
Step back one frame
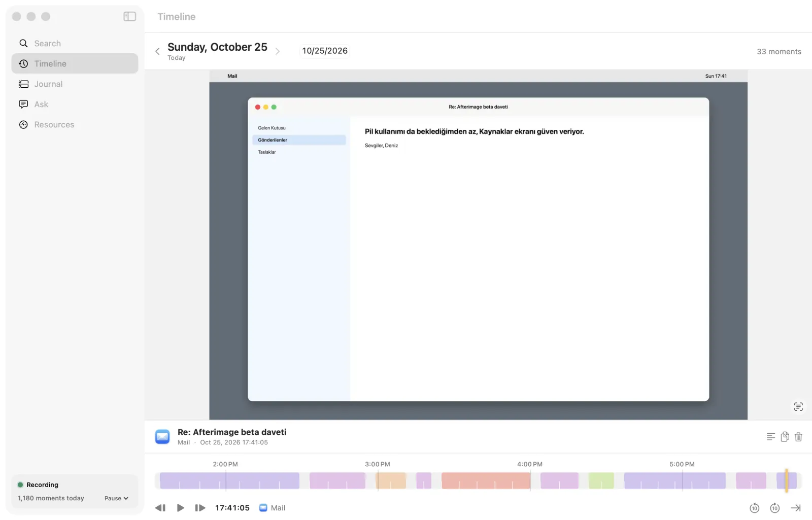pos(160,508)
